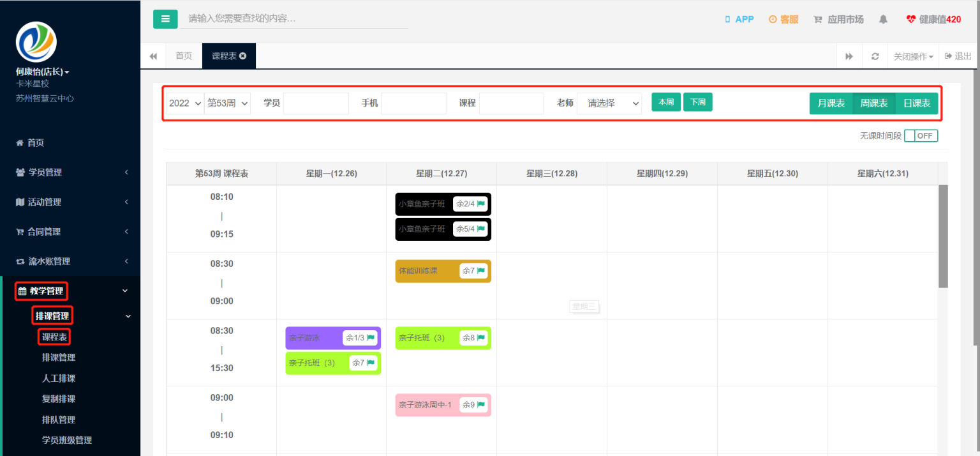Screen dimensions: 980x456
Task: Expand the 合同管理 sidebar menu
Action: pyautogui.click(x=70, y=232)
